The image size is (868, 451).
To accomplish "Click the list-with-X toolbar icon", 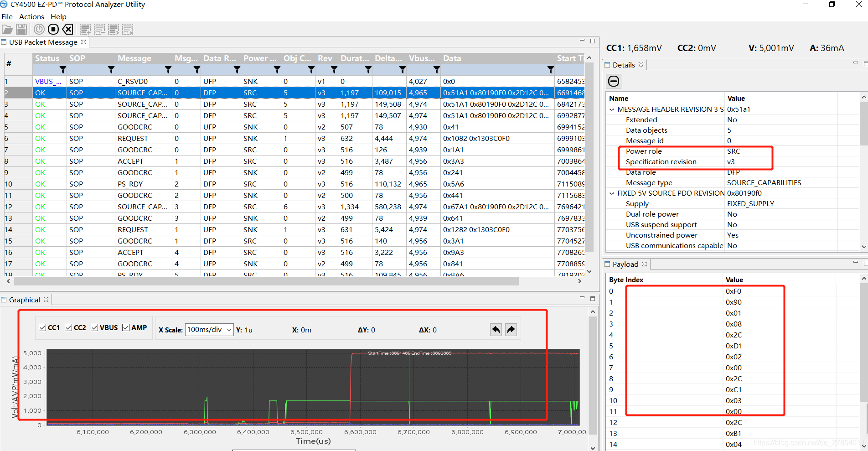I will coord(128,30).
